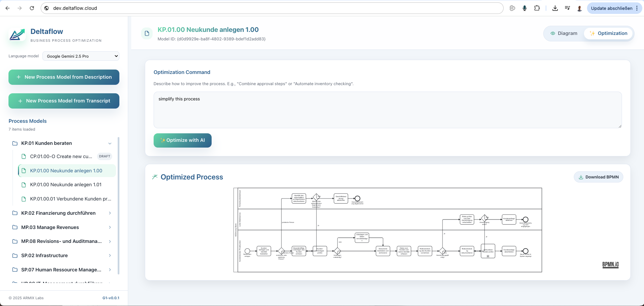The height and width of the screenshot is (306, 644).
Task: Click the eye icon on the Diagram tab
Action: click(553, 33)
